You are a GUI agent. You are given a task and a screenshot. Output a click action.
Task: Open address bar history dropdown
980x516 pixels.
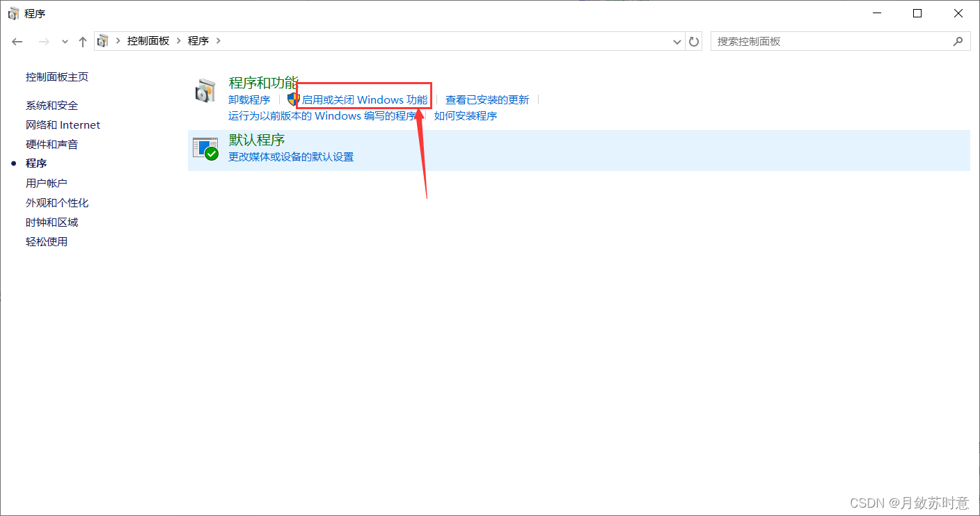(677, 42)
